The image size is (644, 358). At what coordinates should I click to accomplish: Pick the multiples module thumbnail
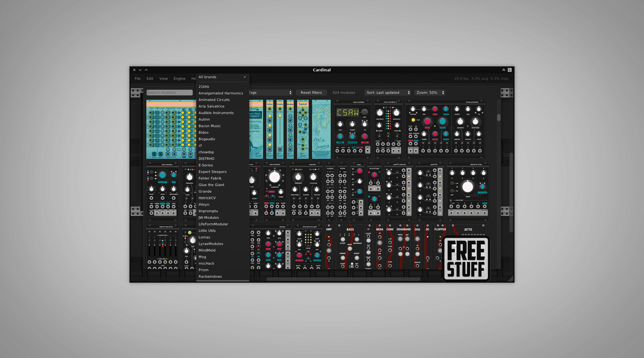point(330,192)
